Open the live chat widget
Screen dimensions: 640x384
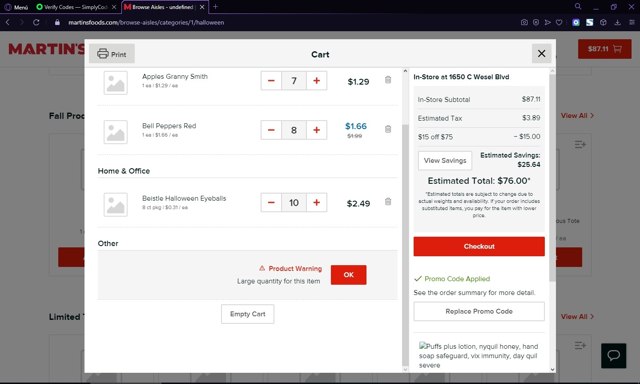(613, 355)
